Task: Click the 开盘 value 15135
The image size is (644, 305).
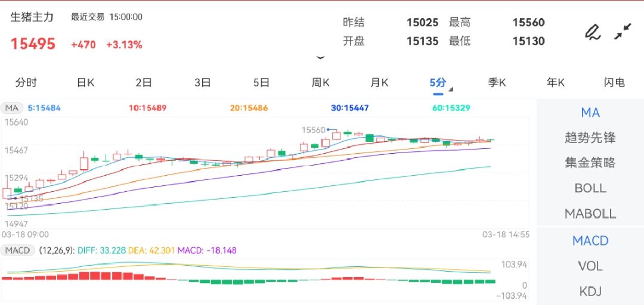Action: tap(423, 41)
